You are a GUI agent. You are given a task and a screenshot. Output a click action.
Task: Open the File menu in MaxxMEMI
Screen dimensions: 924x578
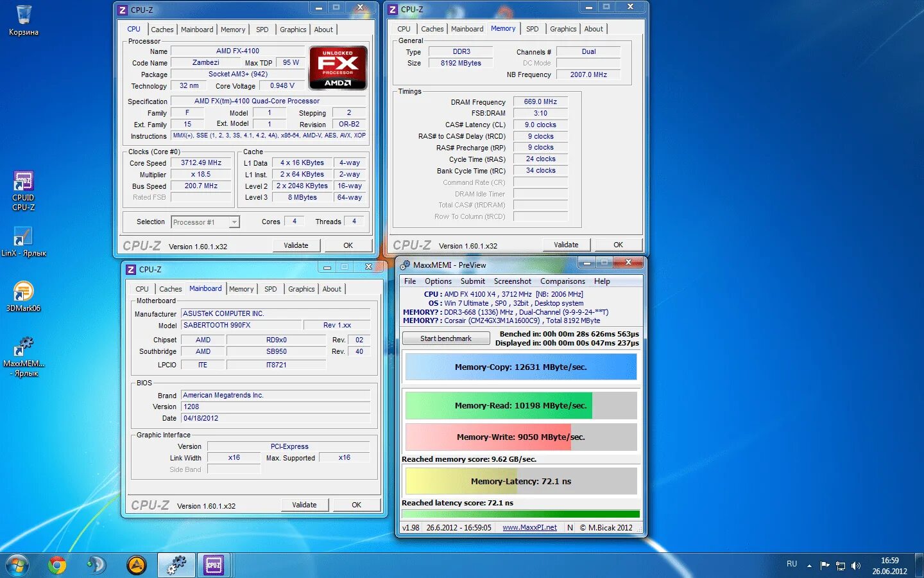coord(410,281)
